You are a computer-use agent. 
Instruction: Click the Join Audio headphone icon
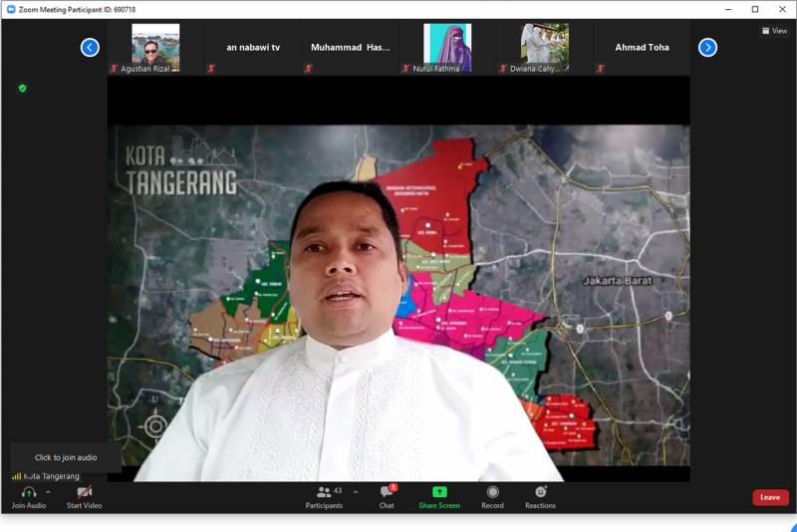pyautogui.click(x=28, y=492)
